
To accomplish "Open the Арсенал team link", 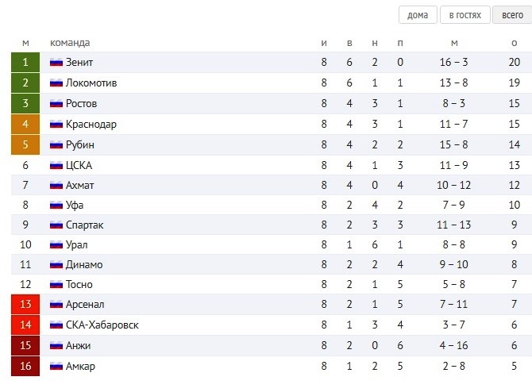I will coord(85,304).
